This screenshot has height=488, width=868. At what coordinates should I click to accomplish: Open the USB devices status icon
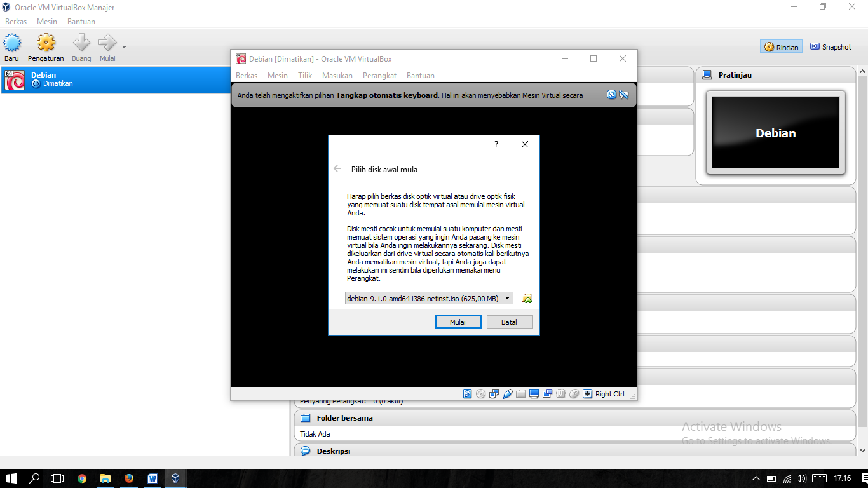click(x=508, y=394)
